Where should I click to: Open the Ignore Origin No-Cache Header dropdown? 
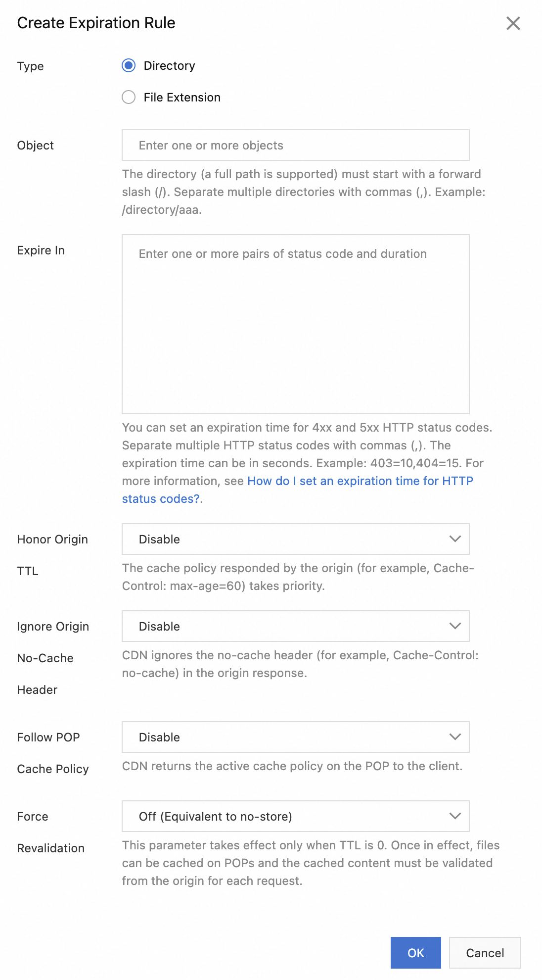[296, 626]
